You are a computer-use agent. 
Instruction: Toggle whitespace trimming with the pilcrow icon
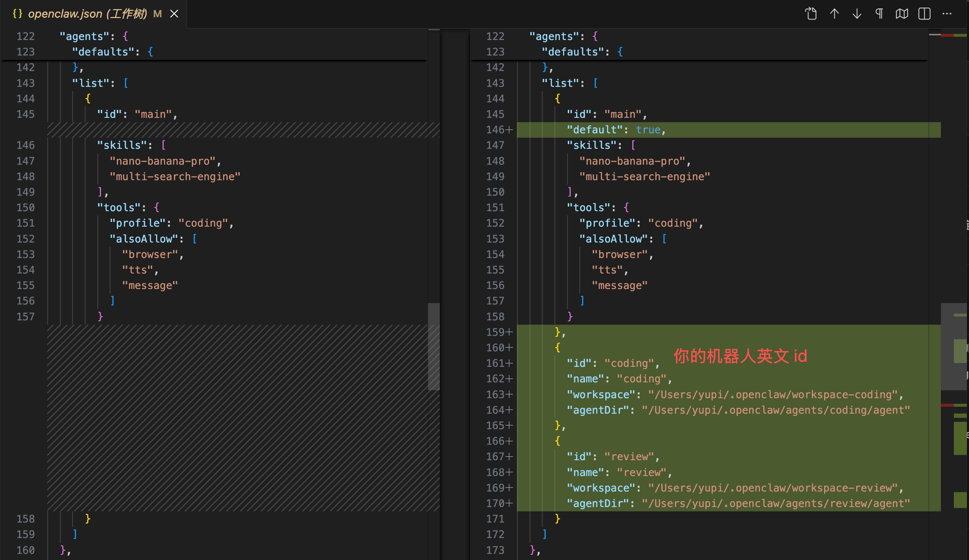coord(879,14)
